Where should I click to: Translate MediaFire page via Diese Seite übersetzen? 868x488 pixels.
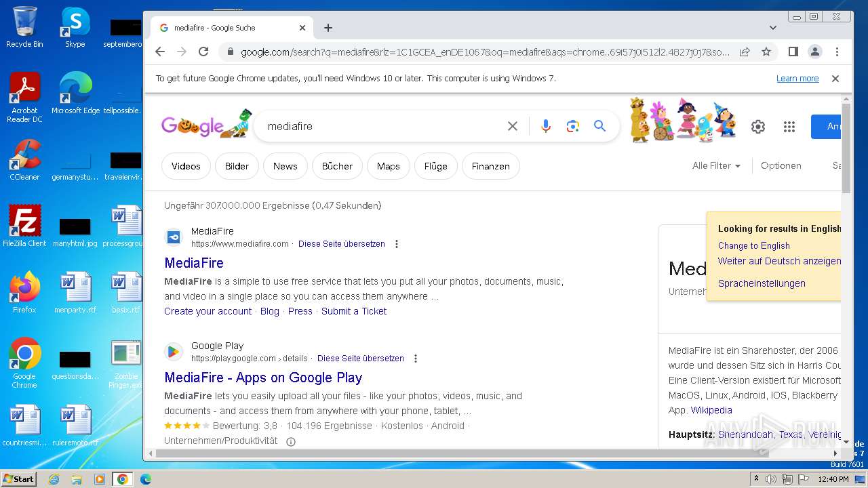point(342,244)
